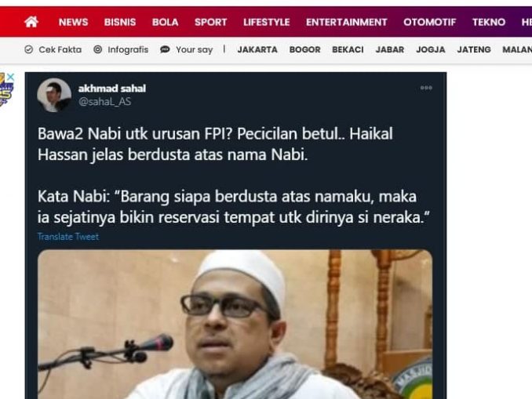Screen dimensions: 532x399
Task: Open the Cek Fakta checkmark icon
Action: click(x=29, y=49)
